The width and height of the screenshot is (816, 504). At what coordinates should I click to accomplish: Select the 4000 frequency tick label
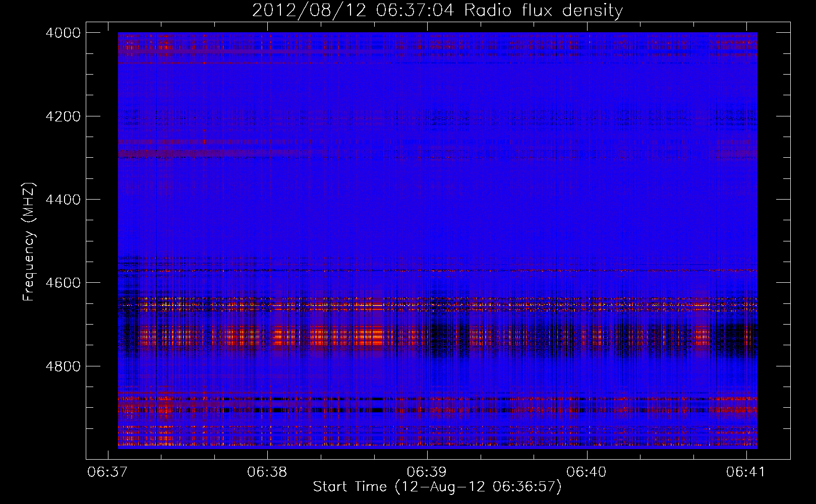[x=63, y=33]
